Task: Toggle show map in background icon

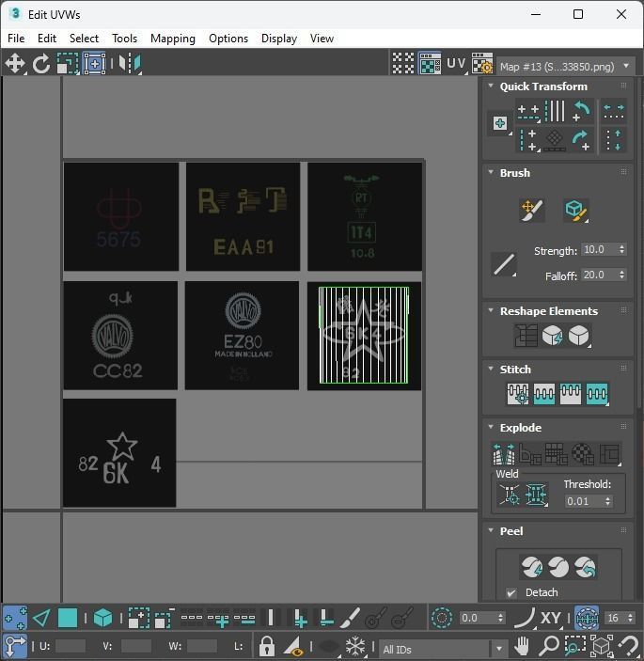Action: [x=430, y=63]
